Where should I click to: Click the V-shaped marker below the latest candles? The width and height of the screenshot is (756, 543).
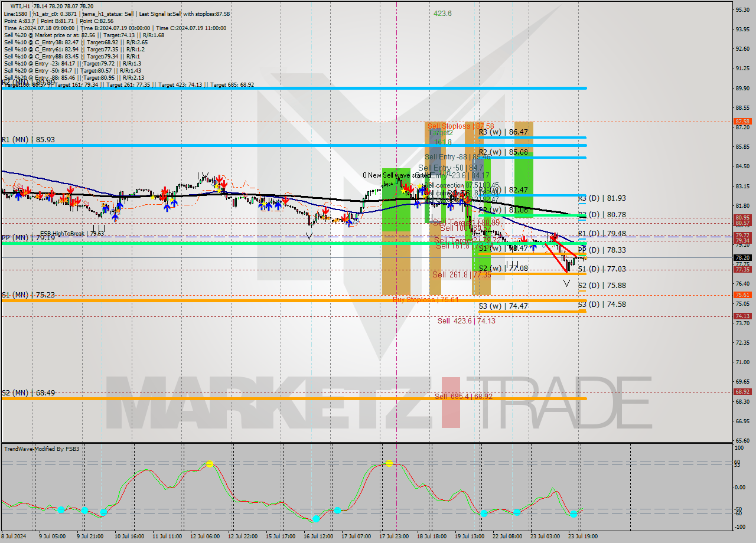(566, 283)
